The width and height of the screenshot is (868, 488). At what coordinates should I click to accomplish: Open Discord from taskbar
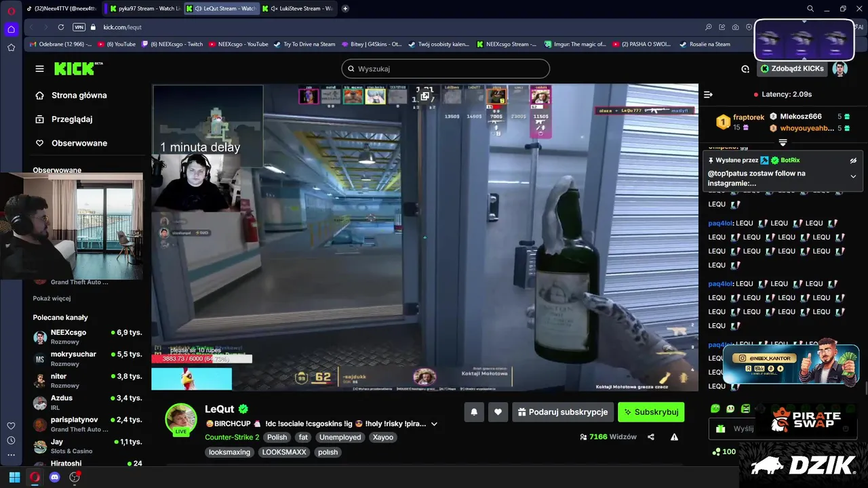[55, 477]
